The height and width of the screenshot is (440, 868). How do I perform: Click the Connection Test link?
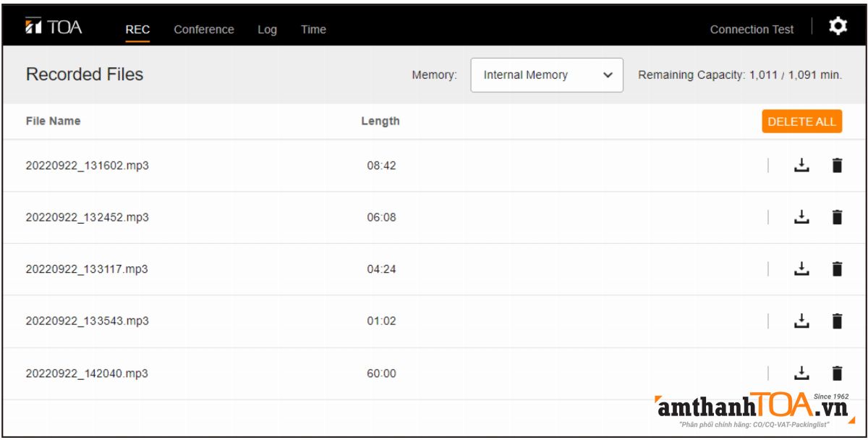tap(752, 30)
